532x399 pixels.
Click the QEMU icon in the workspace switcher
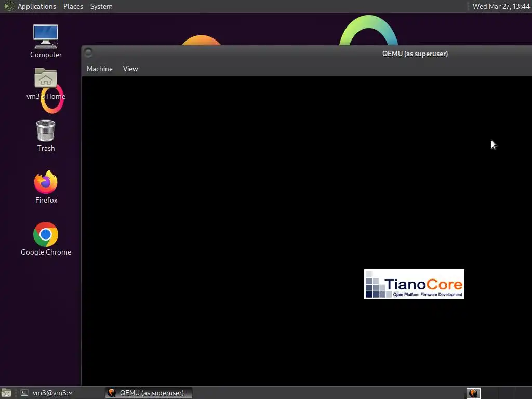(x=473, y=393)
